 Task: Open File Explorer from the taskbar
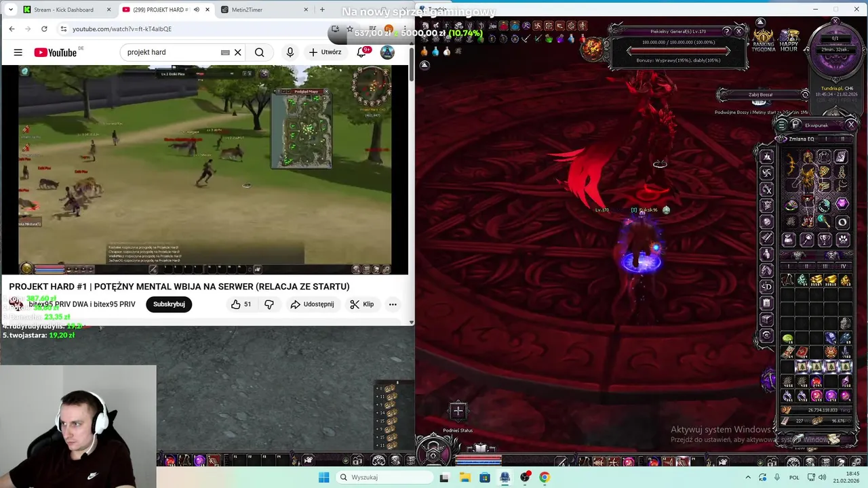click(x=465, y=477)
